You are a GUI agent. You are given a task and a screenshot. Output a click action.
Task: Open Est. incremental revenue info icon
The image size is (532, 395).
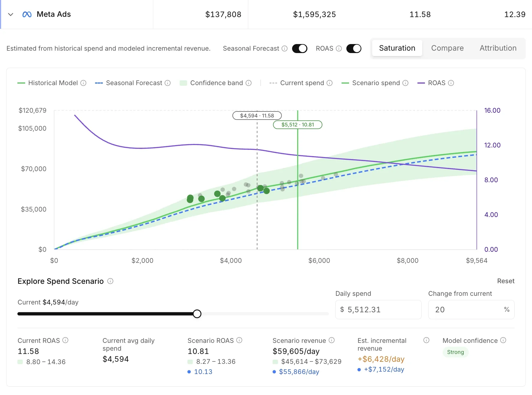pyautogui.click(x=426, y=340)
